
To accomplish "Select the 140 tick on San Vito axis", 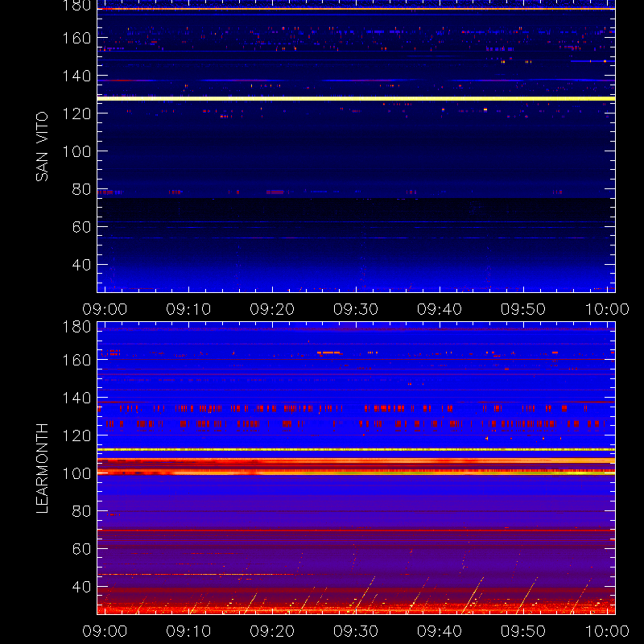I will pos(76,76).
